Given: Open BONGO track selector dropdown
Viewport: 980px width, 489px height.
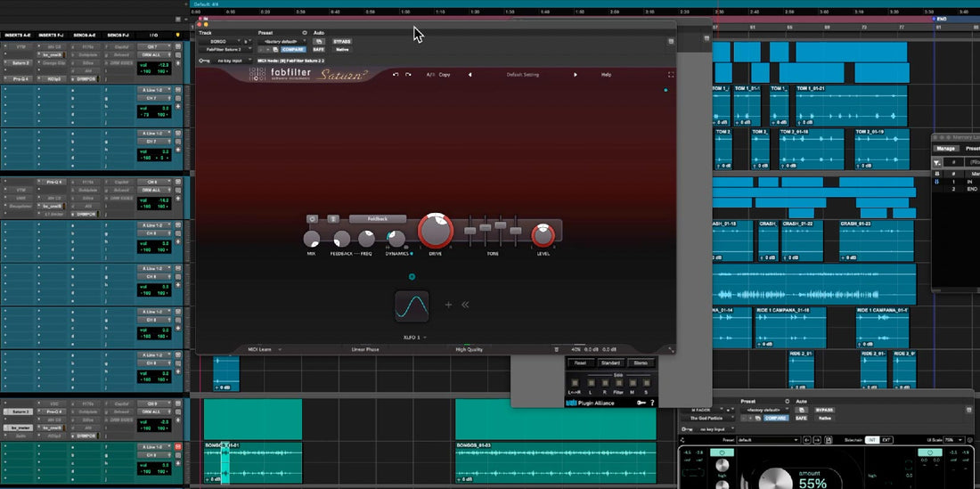Looking at the screenshot, I should pos(219,41).
